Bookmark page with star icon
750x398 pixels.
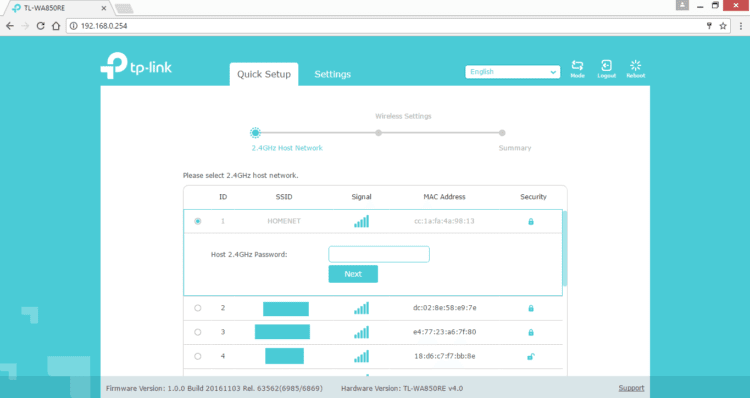(x=723, y=26)
